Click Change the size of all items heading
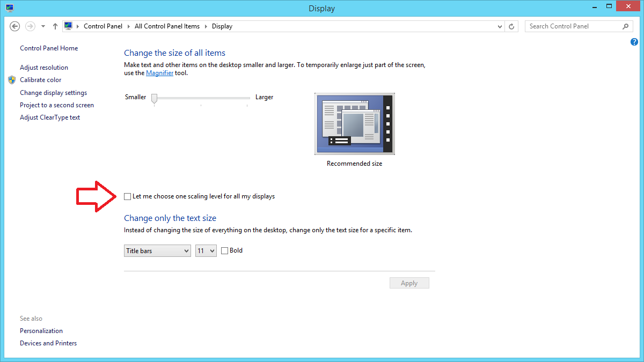The image size is (644, 362). tap(174, 53)
